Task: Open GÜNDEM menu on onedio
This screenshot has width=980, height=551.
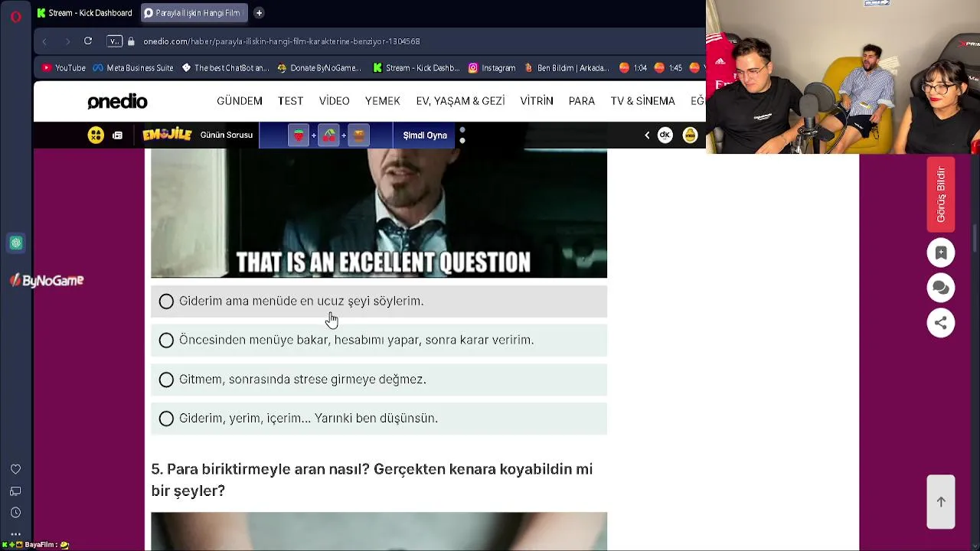Action: [240, 101]
